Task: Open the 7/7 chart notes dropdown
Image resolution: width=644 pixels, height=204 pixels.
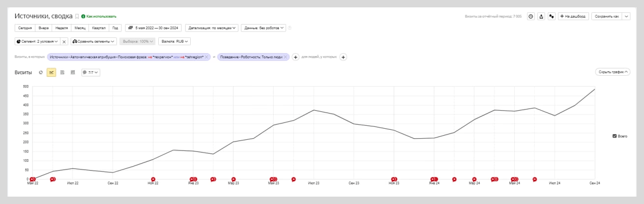Action: pos(91,72)
